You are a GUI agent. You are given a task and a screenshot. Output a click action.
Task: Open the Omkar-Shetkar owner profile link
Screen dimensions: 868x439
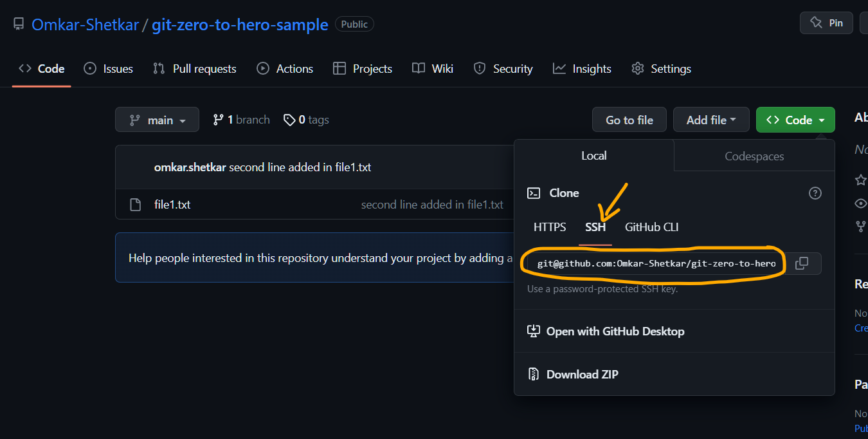(x=85, y=24)
